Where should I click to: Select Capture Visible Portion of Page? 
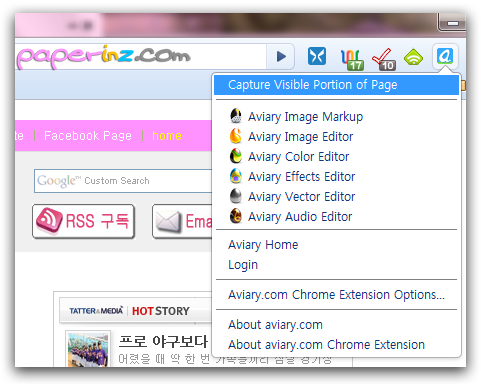(336, 85)
